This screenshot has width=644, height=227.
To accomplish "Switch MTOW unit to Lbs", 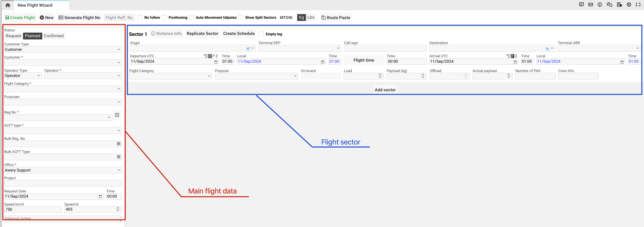I will point(311,17).
